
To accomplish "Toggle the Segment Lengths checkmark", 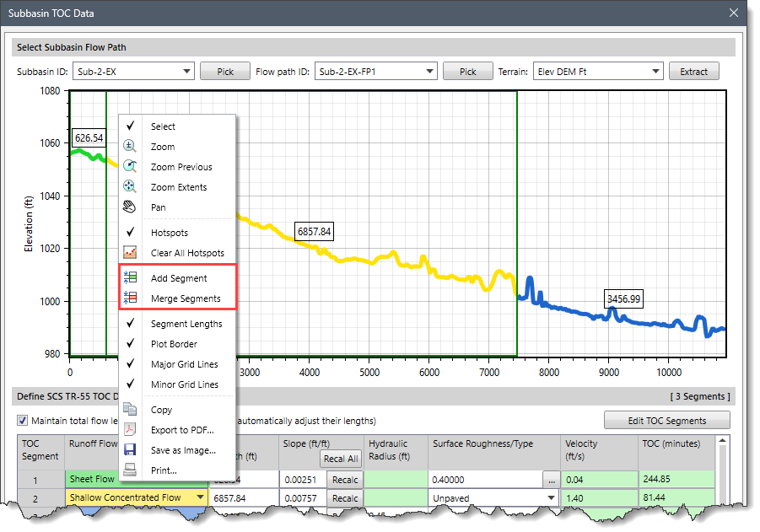I will point(131,324).
